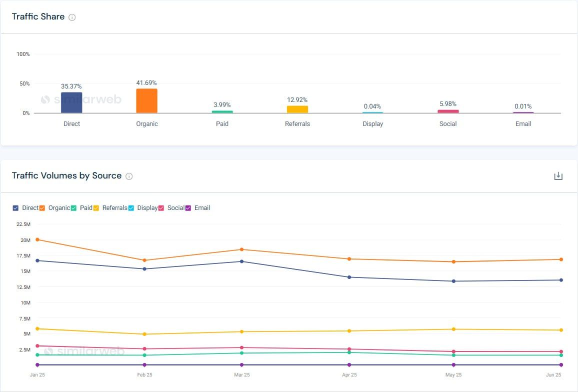Toggle the Display legend checkbox
The height and width of the screenshot is (392, 578).
coord(131,208)
